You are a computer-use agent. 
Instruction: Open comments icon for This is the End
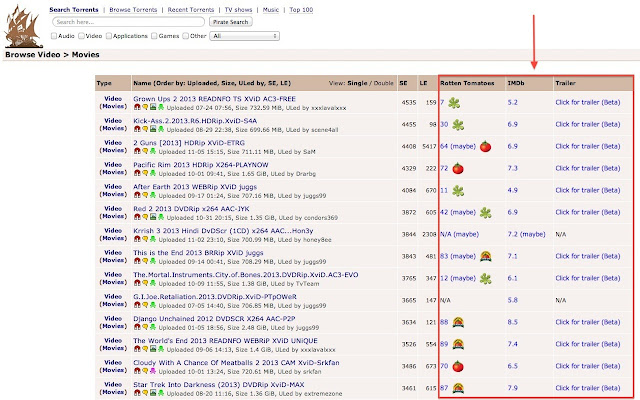tap(145, 262)
